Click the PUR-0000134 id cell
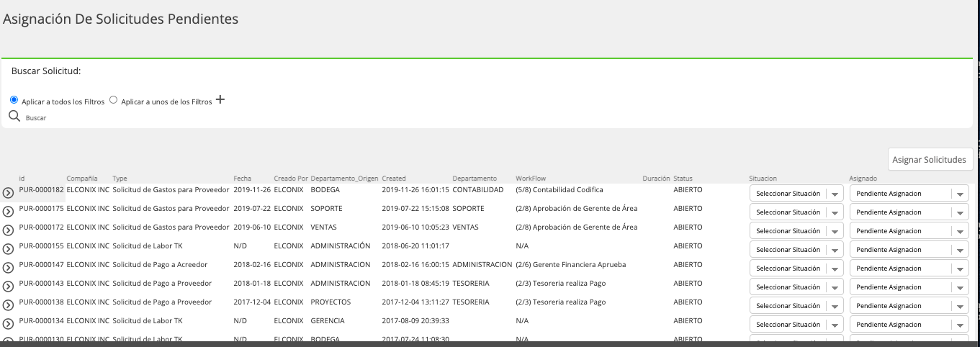 pos(42,320)
